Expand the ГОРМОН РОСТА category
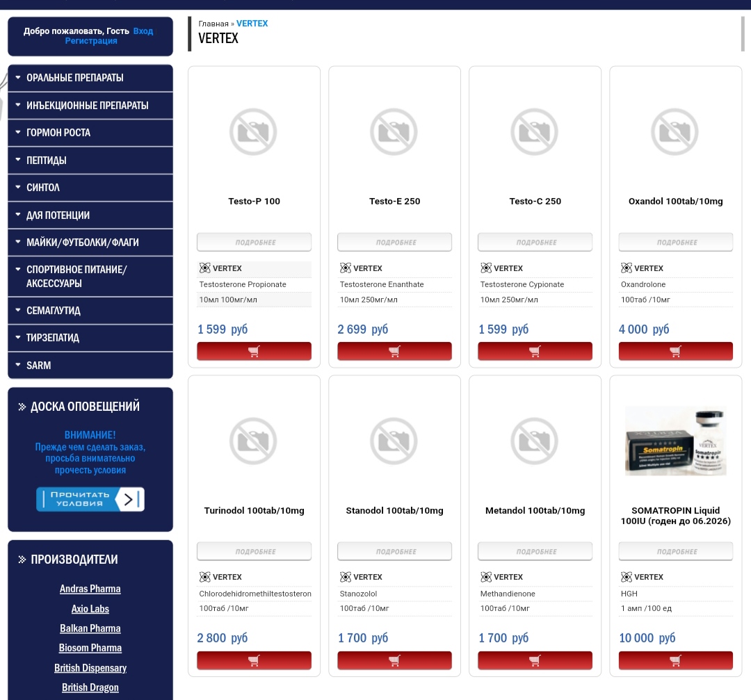 click(90, 133)
